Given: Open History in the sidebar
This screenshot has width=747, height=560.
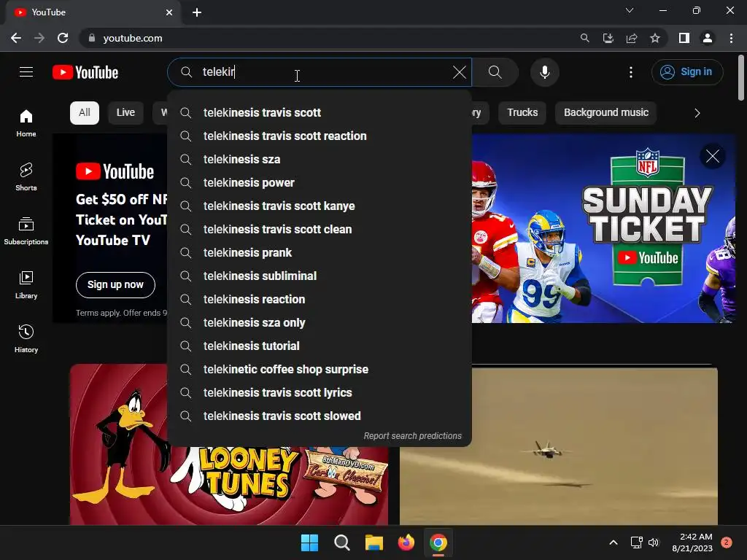Looking at the screenshot, I should click(26, 338).
